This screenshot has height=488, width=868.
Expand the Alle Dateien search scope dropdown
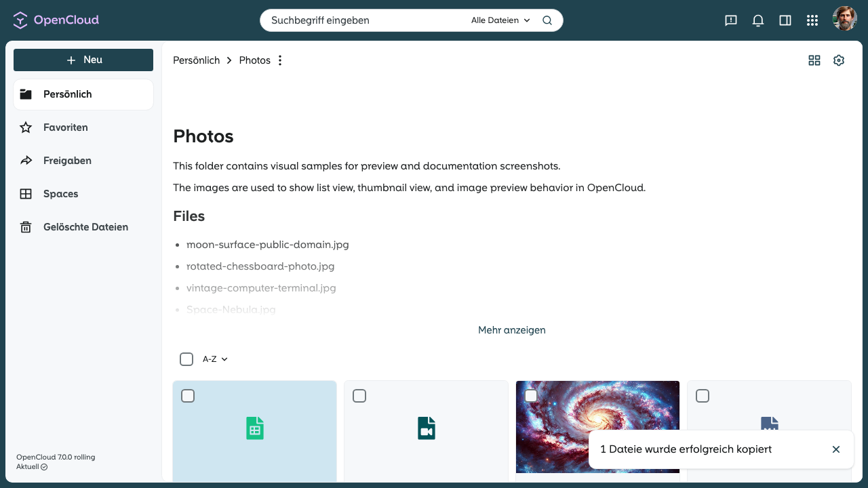coord(500,20)
